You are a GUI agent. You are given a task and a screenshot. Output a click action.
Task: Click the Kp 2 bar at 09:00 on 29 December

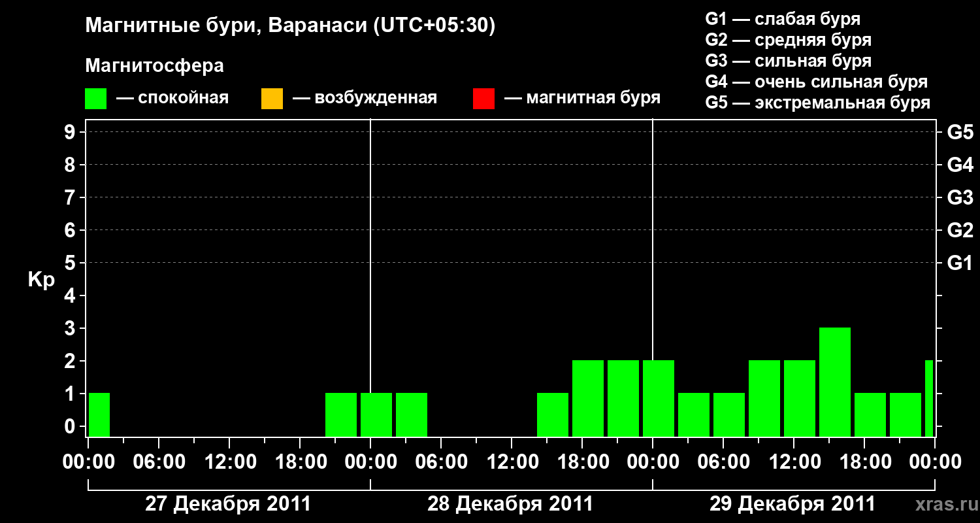click(764, 398)
